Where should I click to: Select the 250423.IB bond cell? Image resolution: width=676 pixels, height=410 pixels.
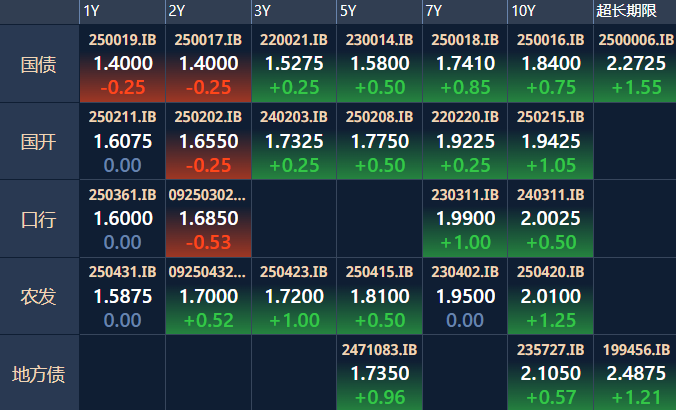point(293,297)
